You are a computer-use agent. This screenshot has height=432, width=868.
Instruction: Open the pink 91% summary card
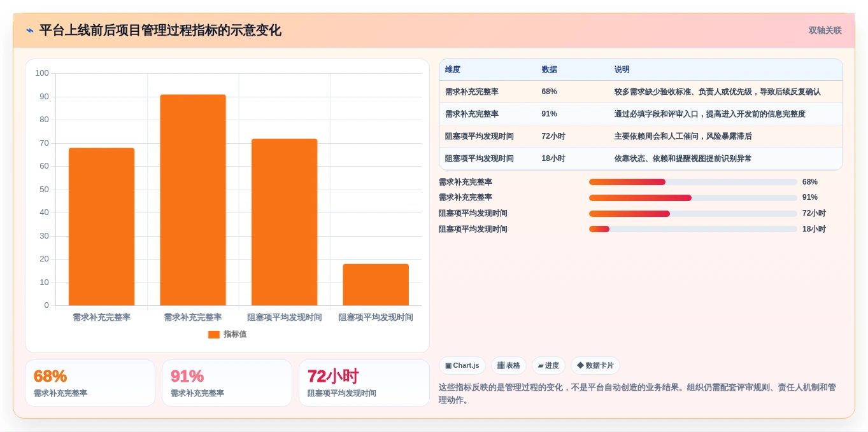(x=227, y=383)
